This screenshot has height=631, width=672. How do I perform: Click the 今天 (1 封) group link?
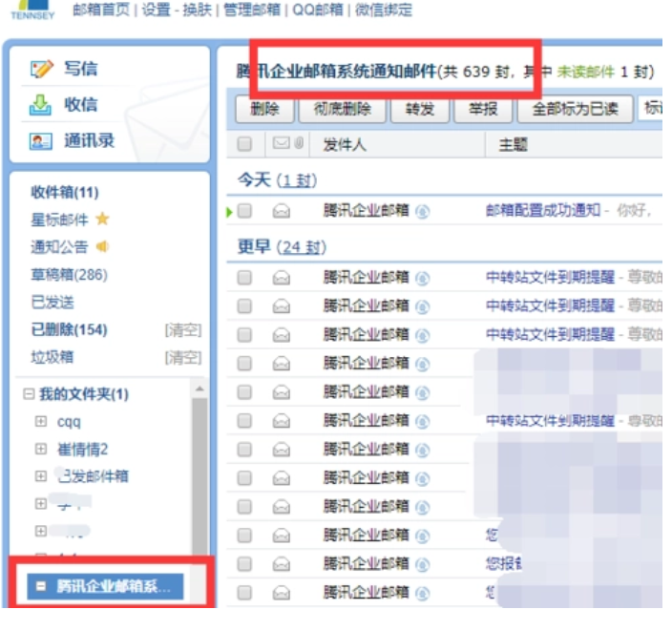tap(277, 179)
